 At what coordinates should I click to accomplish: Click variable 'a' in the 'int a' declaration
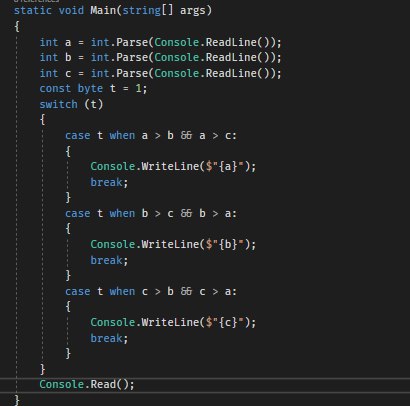click(68, 43)
